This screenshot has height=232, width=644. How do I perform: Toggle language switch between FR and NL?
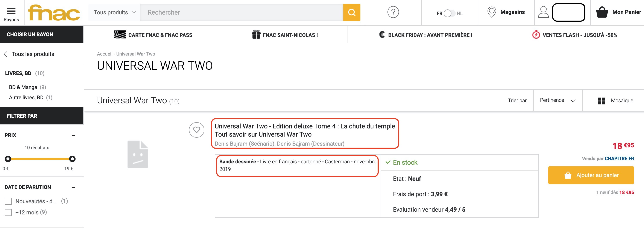[x=449, y=13]
